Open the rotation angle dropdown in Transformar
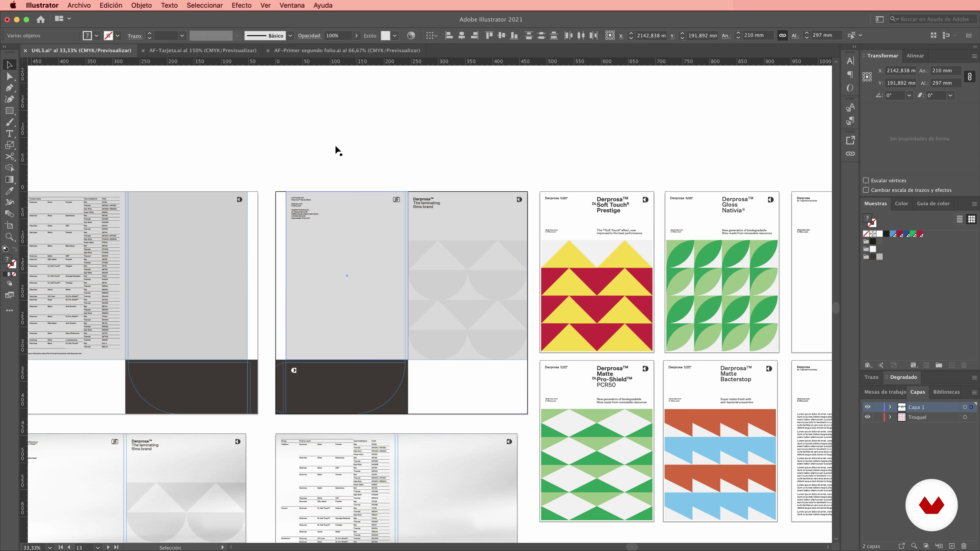The height and width of the screenshot is (551, 980). pos(909,95)
